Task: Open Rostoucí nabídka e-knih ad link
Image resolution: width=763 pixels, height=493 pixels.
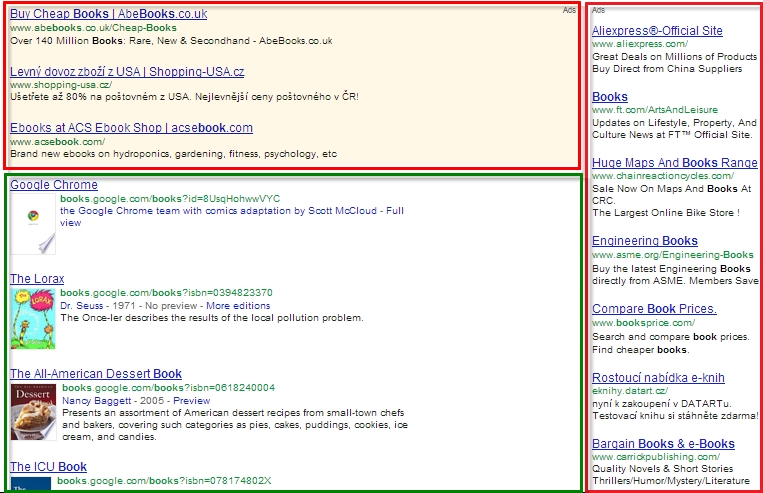Action: (658, 377)
